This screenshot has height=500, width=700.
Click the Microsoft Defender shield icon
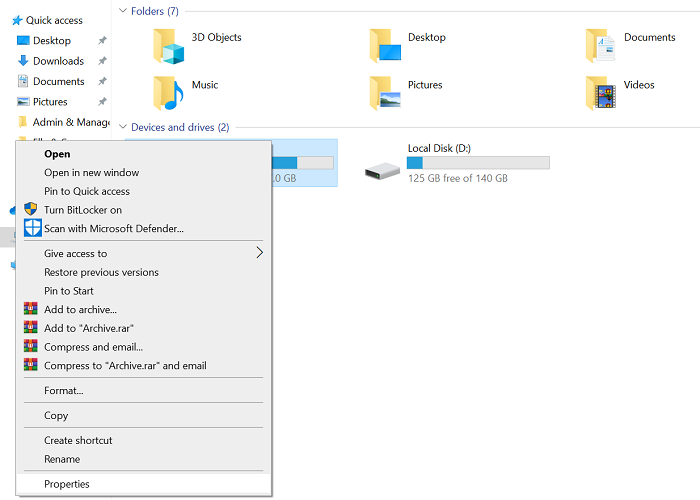(x=33, y=228)
